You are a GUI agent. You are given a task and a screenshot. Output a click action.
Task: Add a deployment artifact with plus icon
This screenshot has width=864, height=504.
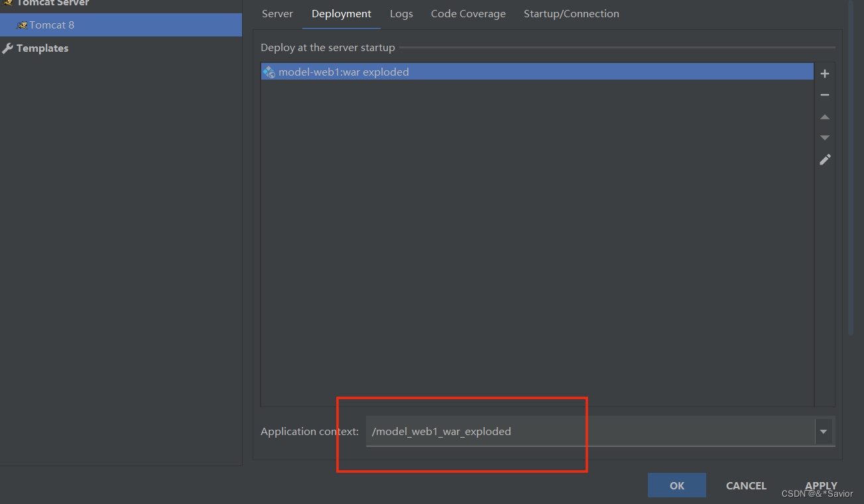coord(825,74)
